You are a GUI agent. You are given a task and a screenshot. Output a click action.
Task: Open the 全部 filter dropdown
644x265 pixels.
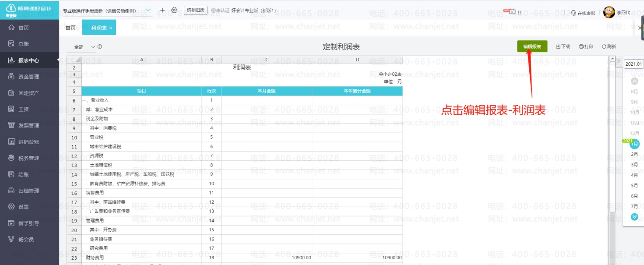point(84,47)
